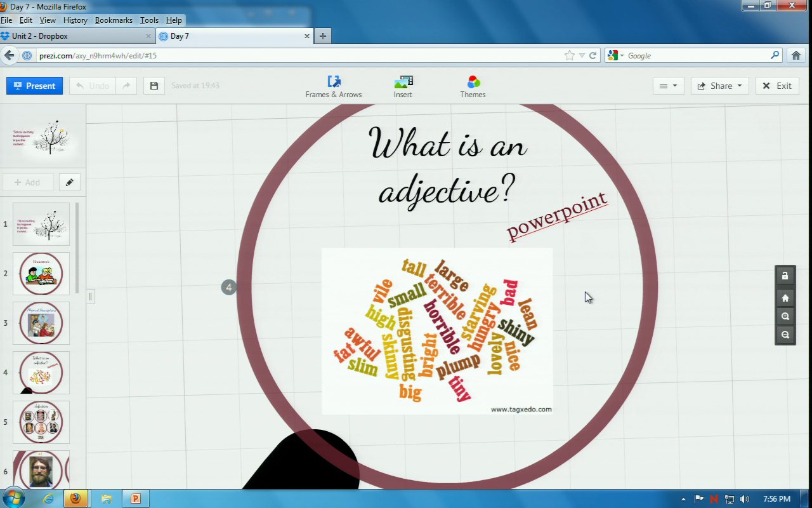Select path step 5 Adjectives thumbnail

[41, 422]
